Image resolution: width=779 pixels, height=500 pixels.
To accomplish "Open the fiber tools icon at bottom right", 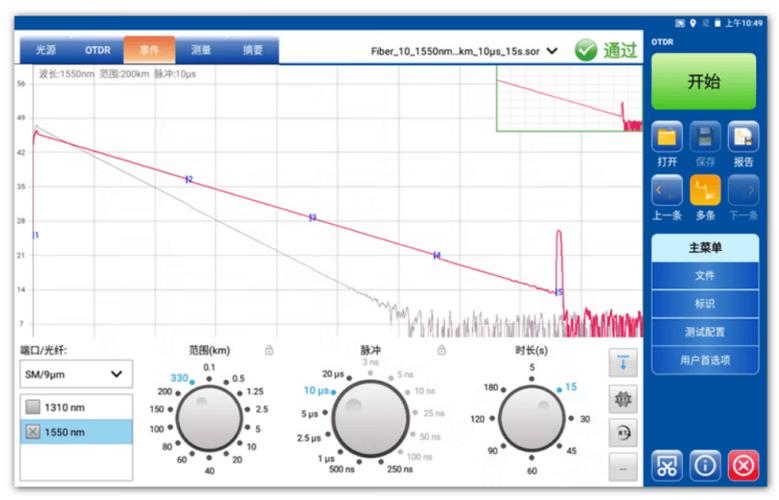I will pyautogui.click(x=667, y=466).
